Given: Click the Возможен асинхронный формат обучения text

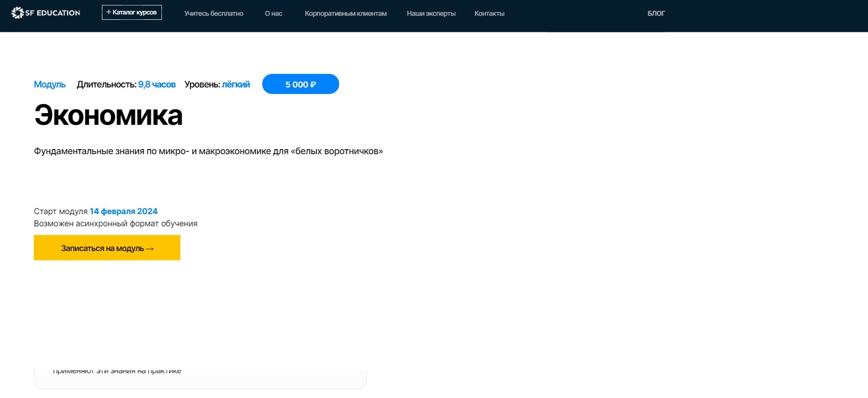Looking at the screenshot, I should tap(115, 224).
